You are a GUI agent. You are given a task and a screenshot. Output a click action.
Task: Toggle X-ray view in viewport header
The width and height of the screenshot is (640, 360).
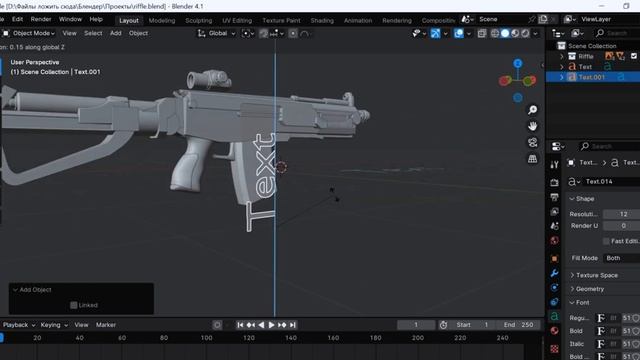tap(482, 33)
